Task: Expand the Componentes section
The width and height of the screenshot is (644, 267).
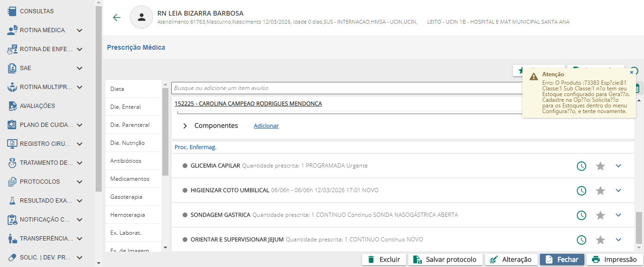Action: tap(185, 126)
